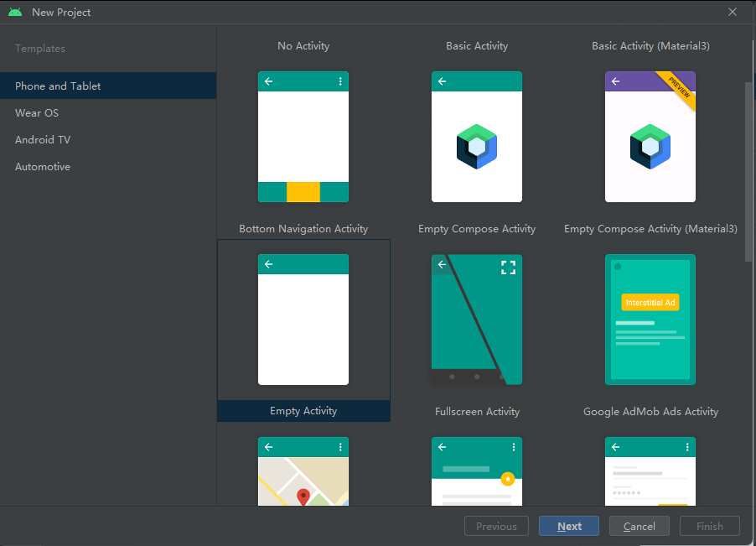This screenshot has width=756, height=546.
Task: Open the partially visible maps activity template
Action: click(303, 474)
